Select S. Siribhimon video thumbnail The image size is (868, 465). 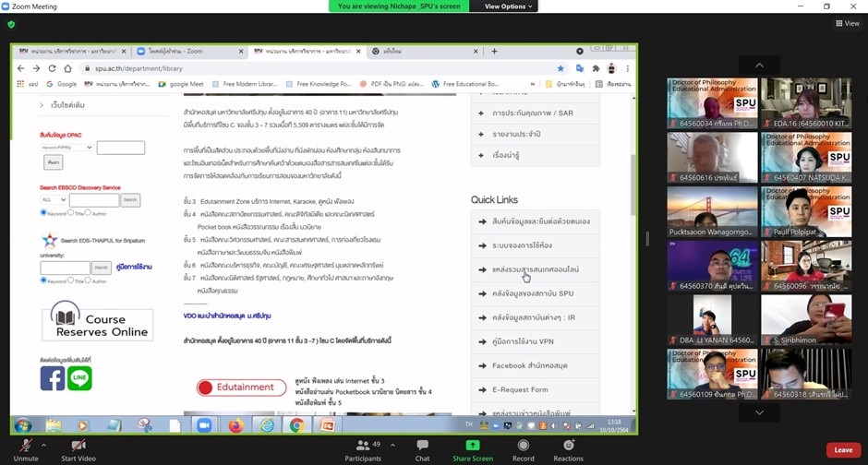806,319
